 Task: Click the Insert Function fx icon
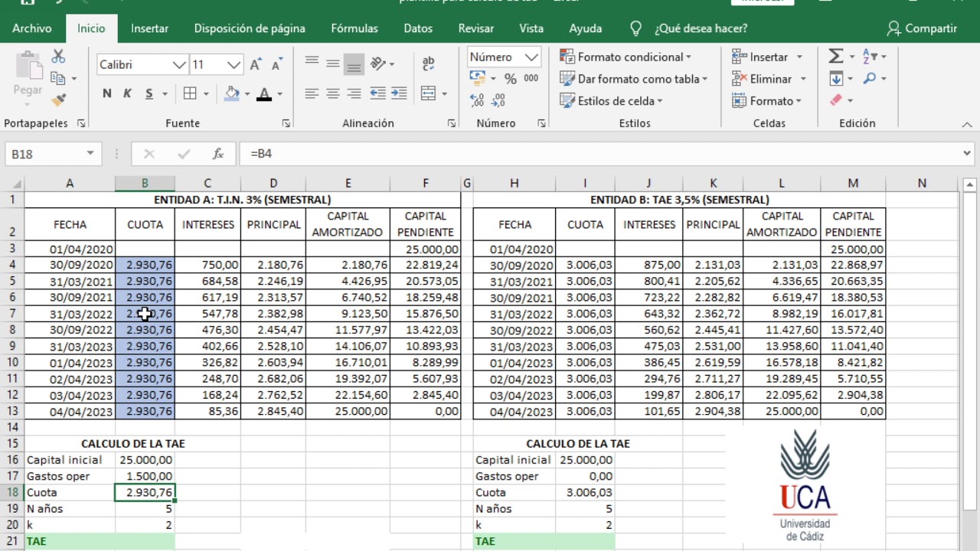218,154
